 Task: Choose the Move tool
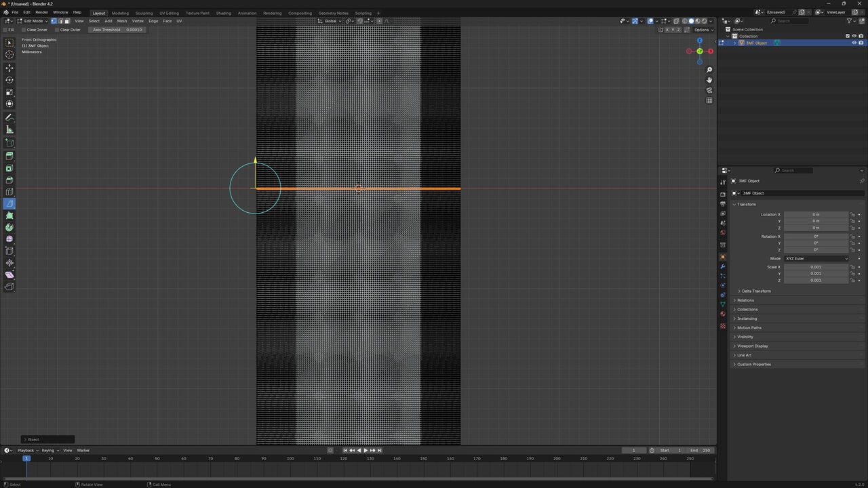tap(9, 68)
